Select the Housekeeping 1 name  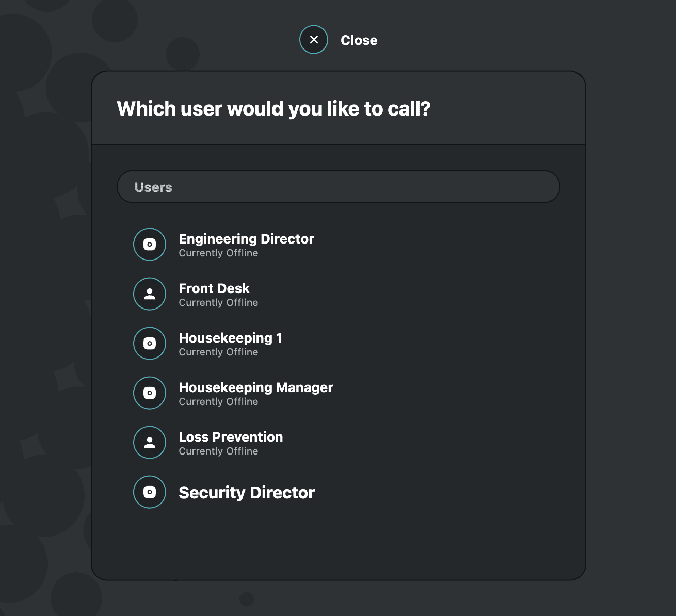pos(230,338)
